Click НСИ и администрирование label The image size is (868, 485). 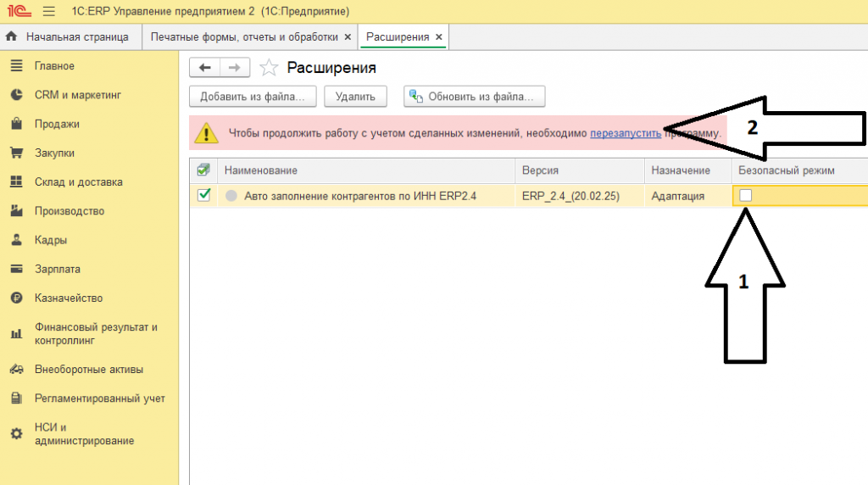[x=84, y=434]
